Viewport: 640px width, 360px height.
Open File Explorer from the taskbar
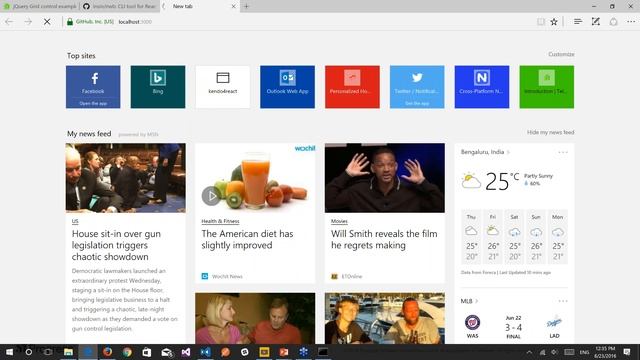(x=68, y=352)
